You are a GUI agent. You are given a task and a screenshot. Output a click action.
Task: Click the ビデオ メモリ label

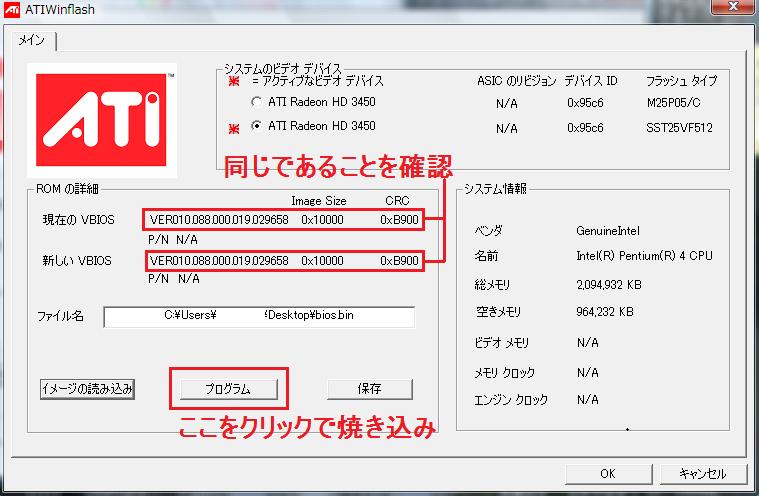click(501, 343)
